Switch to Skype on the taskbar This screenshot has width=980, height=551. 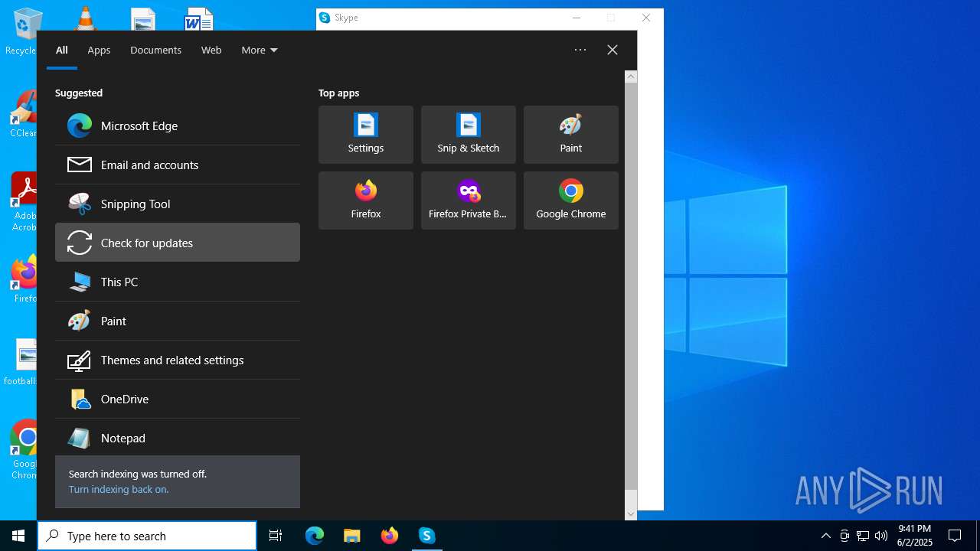click(427, 536)
